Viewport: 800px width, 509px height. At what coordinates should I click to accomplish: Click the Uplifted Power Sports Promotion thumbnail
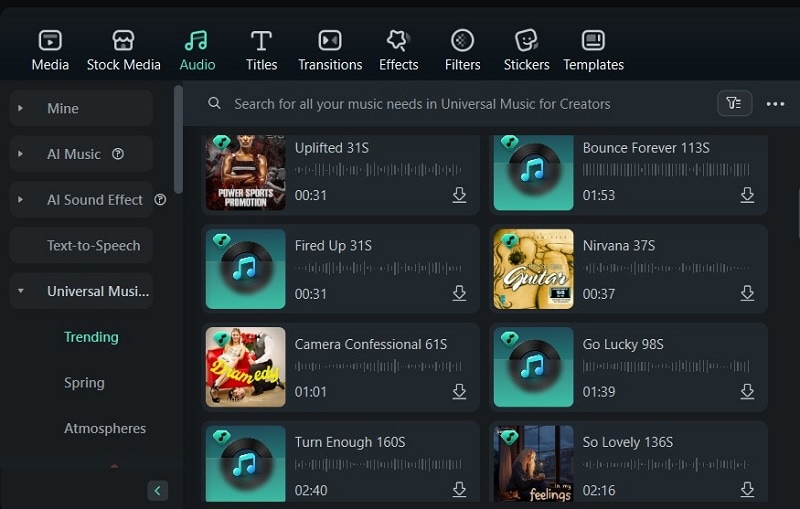[x=245, y=172]
